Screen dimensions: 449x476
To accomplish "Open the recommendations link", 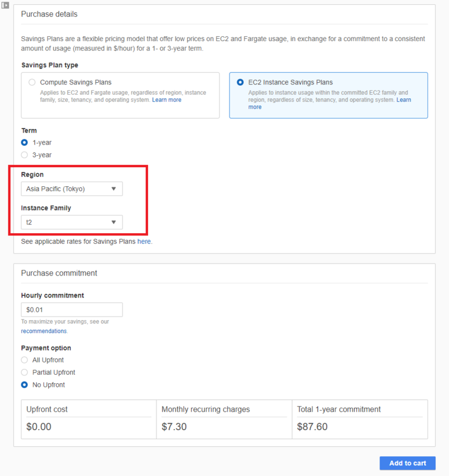I will 43,331.
